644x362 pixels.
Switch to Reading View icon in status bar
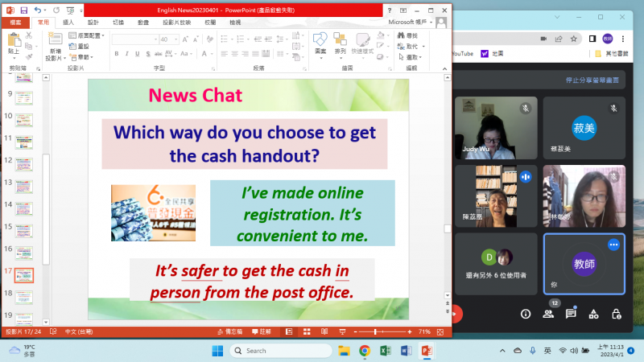pos(324,331)
